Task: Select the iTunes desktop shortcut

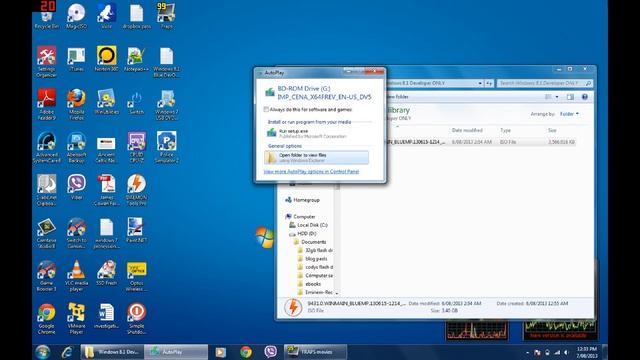Action: 76,60
